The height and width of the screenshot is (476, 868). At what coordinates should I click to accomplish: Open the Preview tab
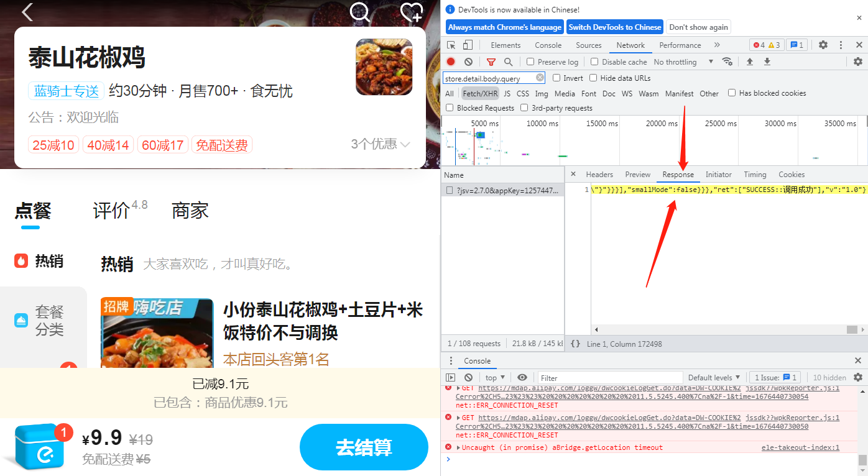(x=638, y=175)
